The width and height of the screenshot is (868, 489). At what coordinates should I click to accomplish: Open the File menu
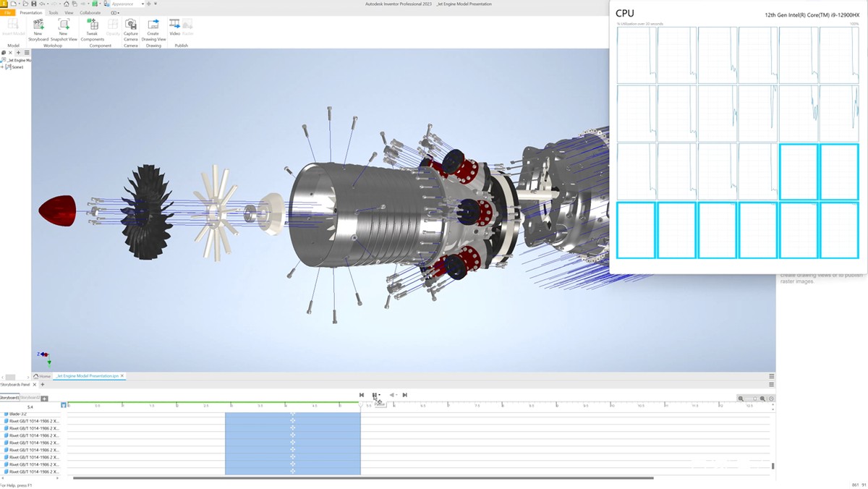pyautogui.click(x=7, y=13)
